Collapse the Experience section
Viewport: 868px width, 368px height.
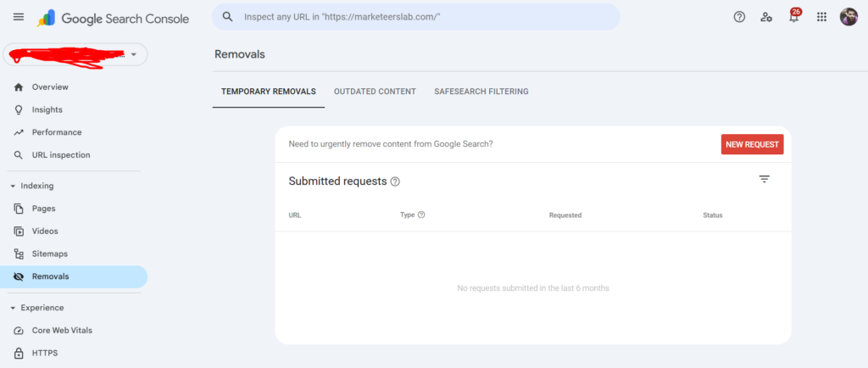click(13, 308)
